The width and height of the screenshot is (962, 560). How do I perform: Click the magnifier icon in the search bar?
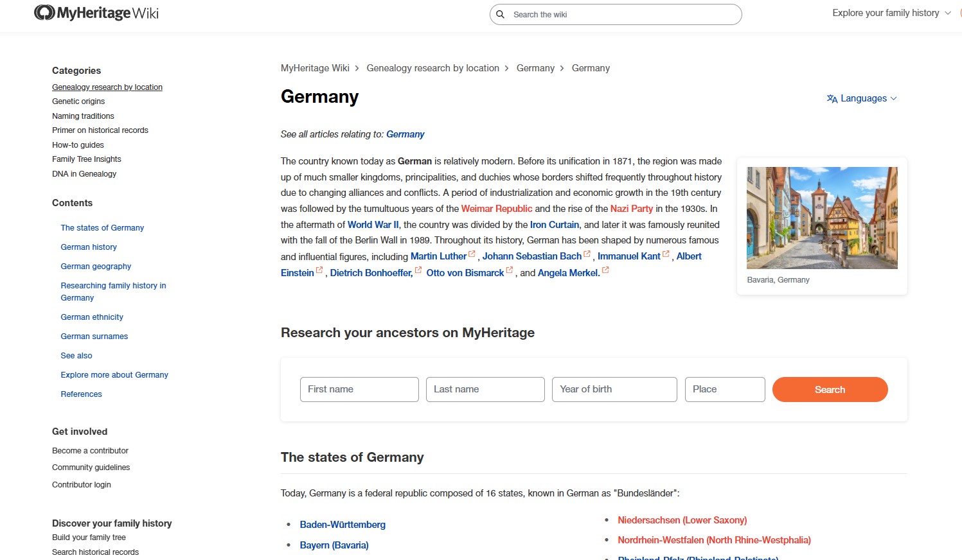click(x=500, y=14)
